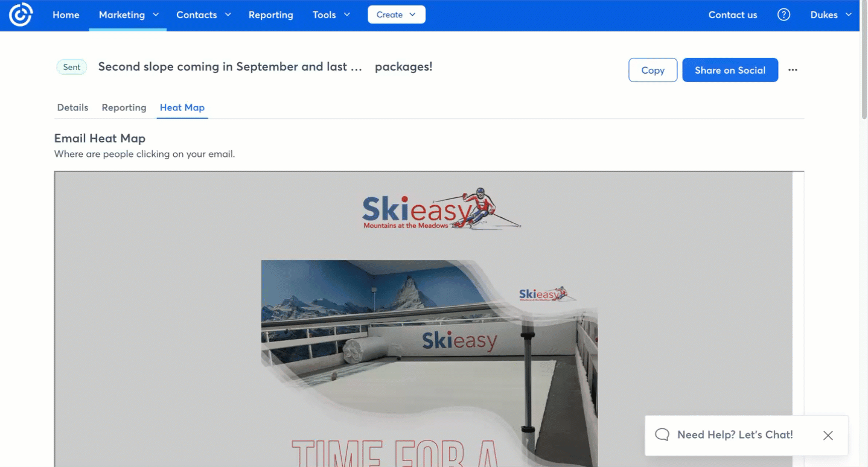Click the chat bubble icon
The image size is (868, 467).
(x=662, y=435)
